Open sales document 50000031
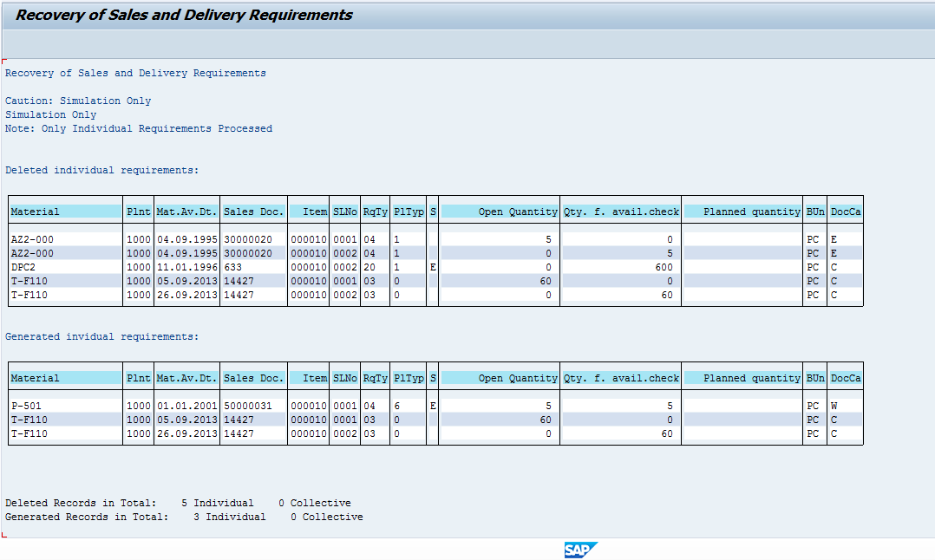Viewport: 935px width, 560px height. click(248, 406)
